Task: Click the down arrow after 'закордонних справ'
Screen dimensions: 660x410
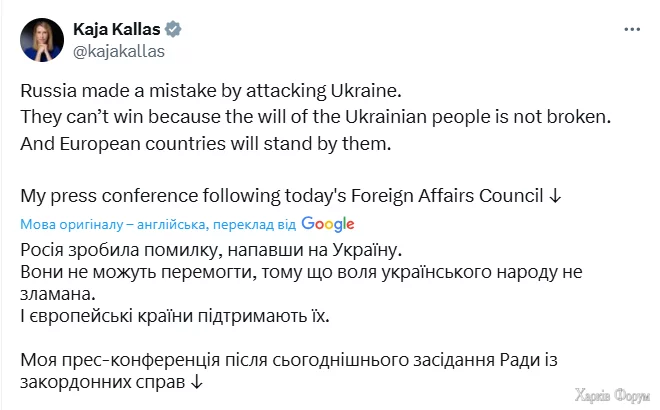Action: [x=198, y=382]
